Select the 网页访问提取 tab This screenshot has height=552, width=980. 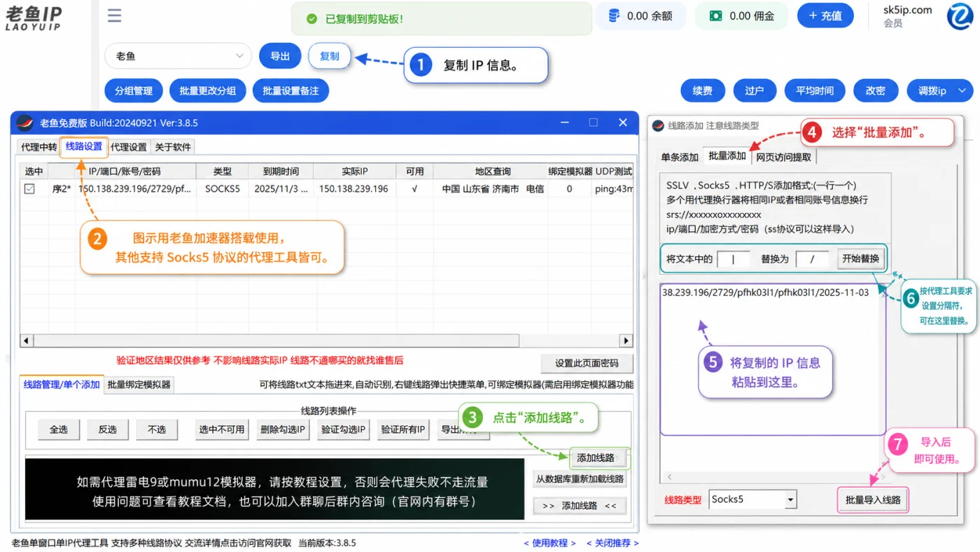784,157
